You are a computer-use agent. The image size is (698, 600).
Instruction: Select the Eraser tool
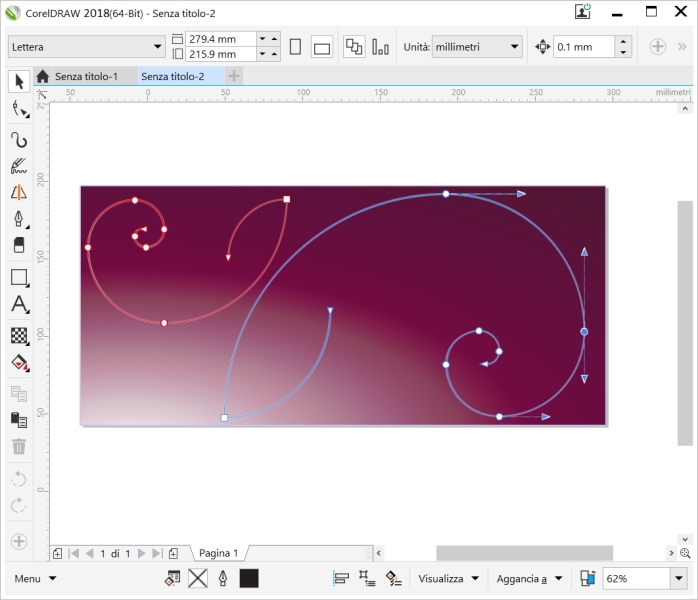pyautogui.click(x=18, y=245)
